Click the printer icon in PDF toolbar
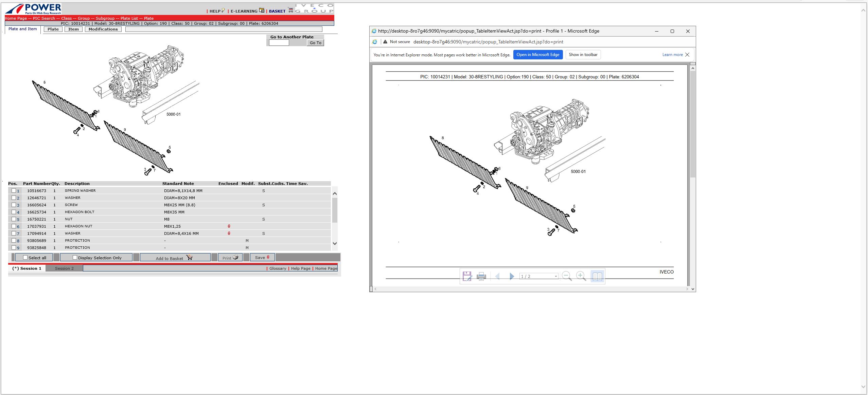This screenshot has width=868, height=395. pyautogui.click(x=481, y=276)
